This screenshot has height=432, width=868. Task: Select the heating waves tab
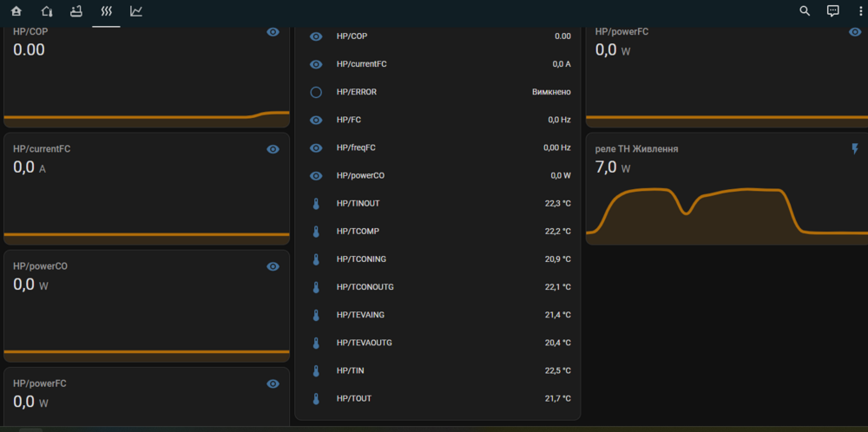click(x=106, y=11)
